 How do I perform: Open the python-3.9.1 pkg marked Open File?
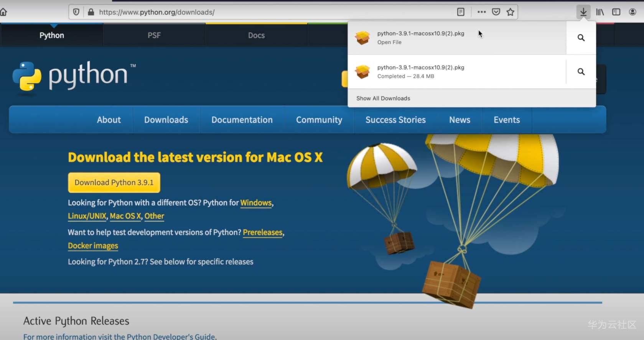click(x=457, y=38)
